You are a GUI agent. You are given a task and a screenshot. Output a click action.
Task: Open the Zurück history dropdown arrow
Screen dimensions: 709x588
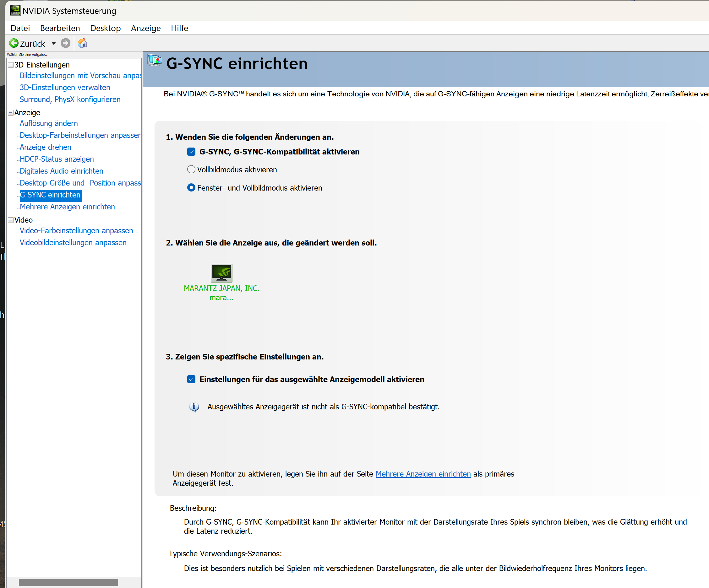tap(54, 44)
